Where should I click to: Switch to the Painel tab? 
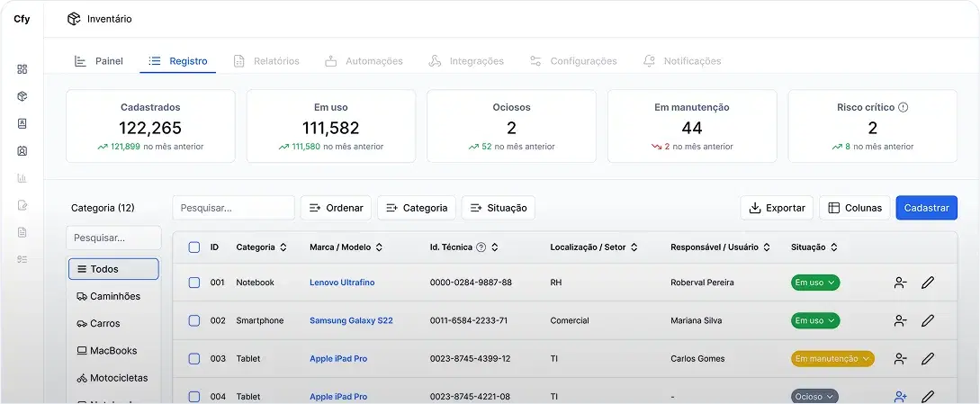(x=99, y=61)
